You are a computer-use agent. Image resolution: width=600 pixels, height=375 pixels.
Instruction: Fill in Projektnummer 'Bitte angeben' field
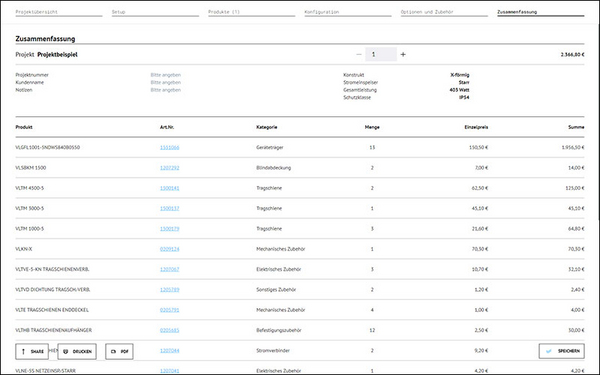166,75
